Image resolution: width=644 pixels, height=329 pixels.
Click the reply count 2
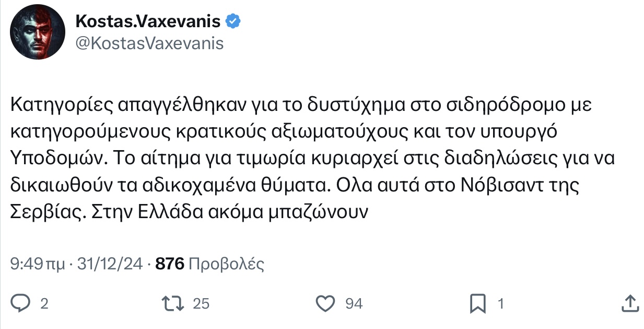tap(44, 303)
